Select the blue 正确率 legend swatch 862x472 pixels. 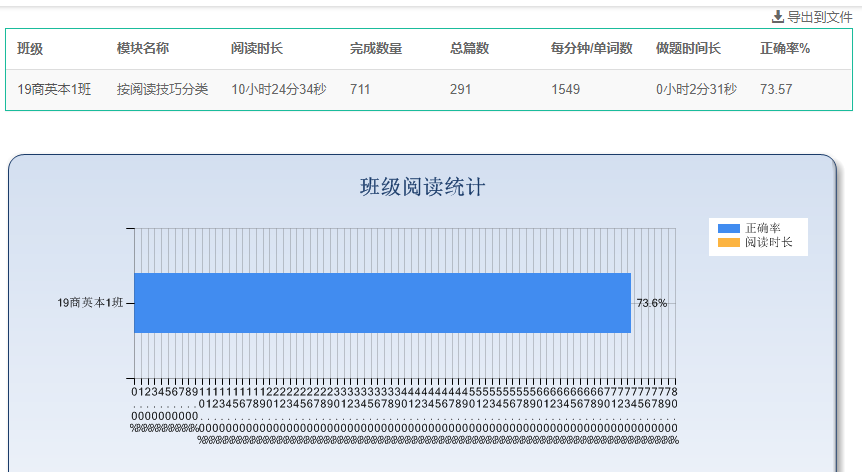click(728, 229)
